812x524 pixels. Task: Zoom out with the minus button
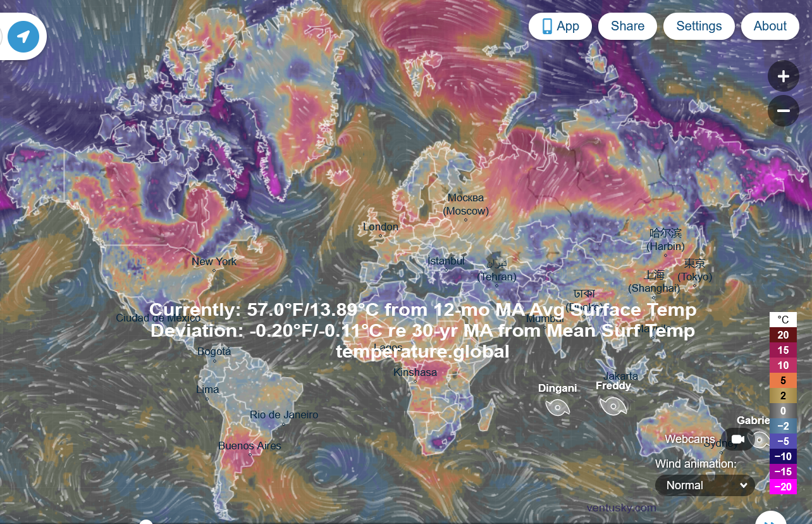tap(783, 111)
